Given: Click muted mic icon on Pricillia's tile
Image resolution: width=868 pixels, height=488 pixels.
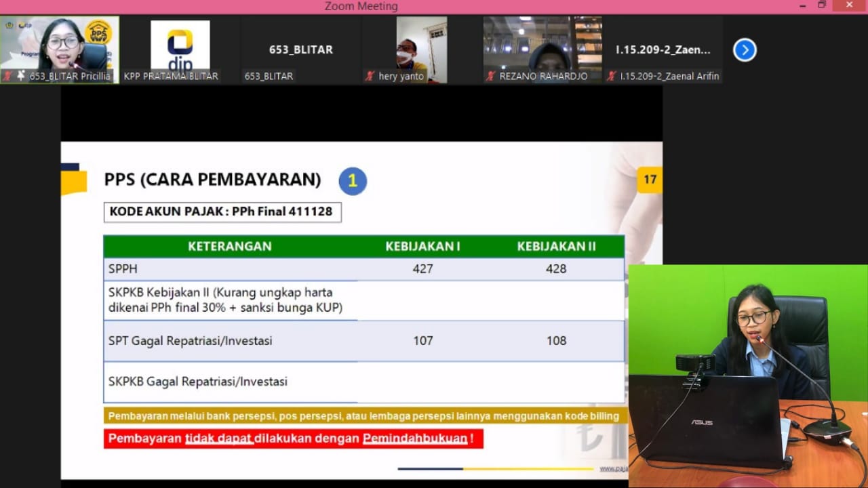Looking at the screenshot, I should tap(8, 76).
